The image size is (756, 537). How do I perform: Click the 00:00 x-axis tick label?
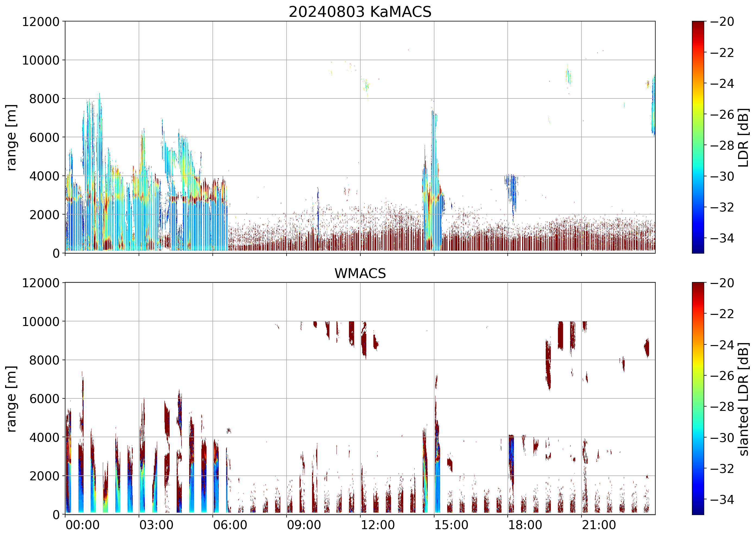click(x=82, y=525)
